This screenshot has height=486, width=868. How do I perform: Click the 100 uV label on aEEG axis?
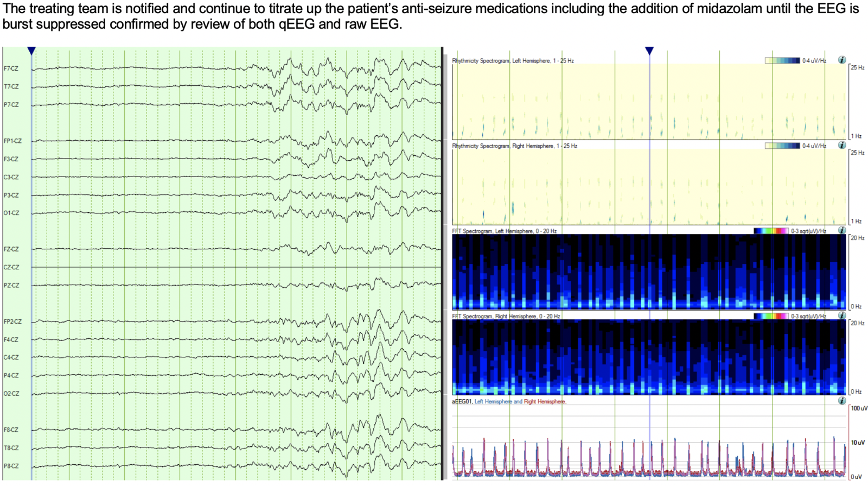click(x=859, y=408)
